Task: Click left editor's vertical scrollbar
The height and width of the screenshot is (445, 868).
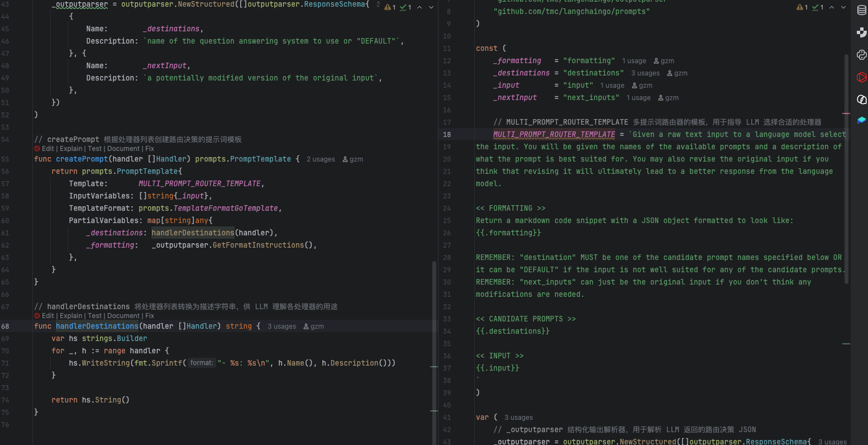Action: [x=435, y=352]
